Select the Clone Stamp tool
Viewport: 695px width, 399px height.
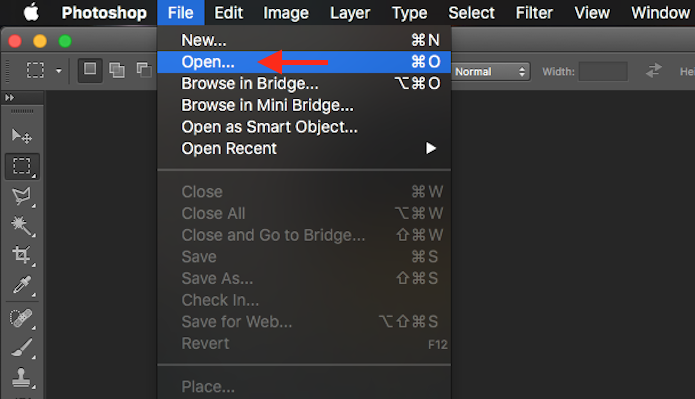tap(22, 378)
